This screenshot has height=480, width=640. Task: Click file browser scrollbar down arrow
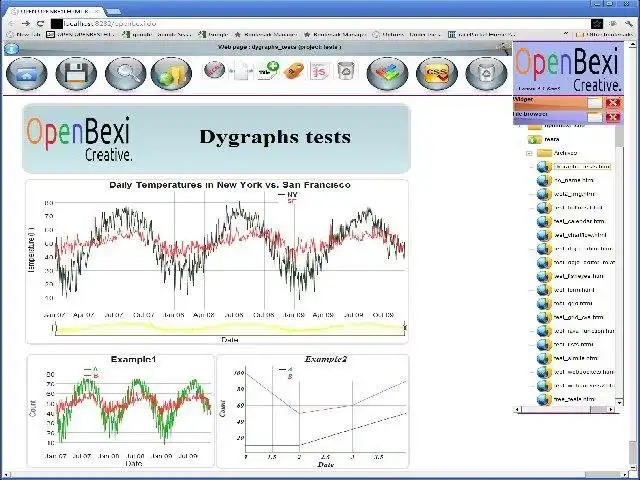click(x=620, y=402)
